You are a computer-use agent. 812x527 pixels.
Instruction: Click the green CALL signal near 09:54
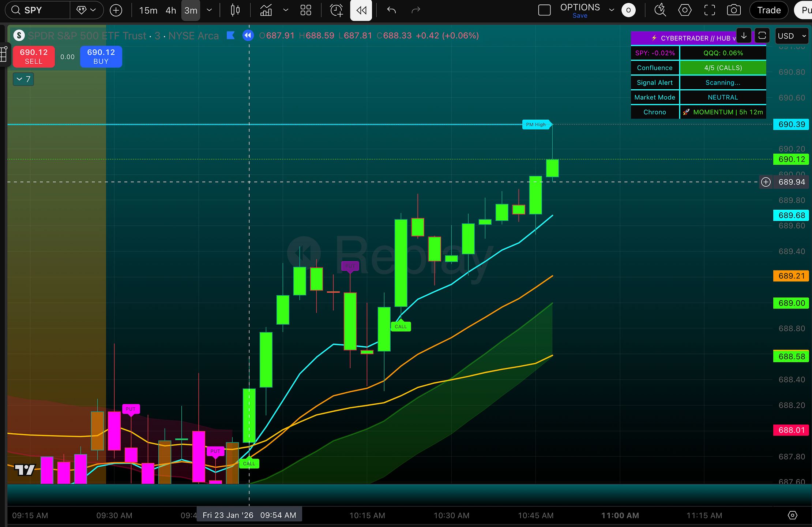pos(249,463)
